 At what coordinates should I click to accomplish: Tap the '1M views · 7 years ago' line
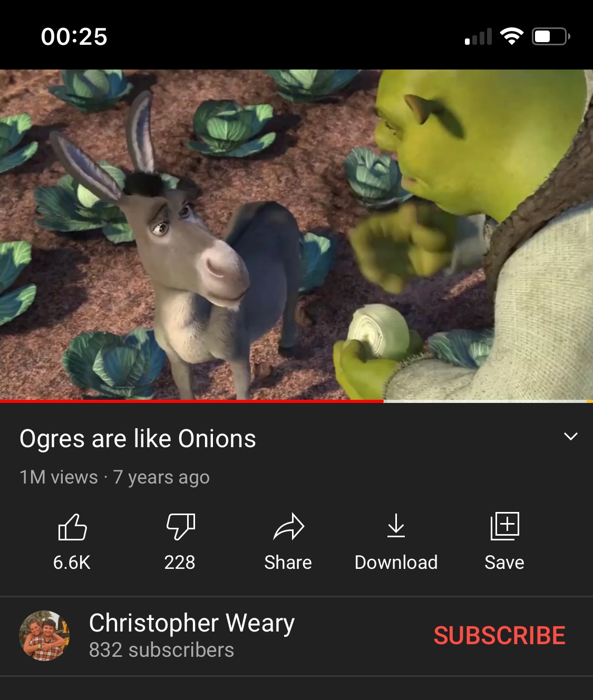tap(114, 477)
